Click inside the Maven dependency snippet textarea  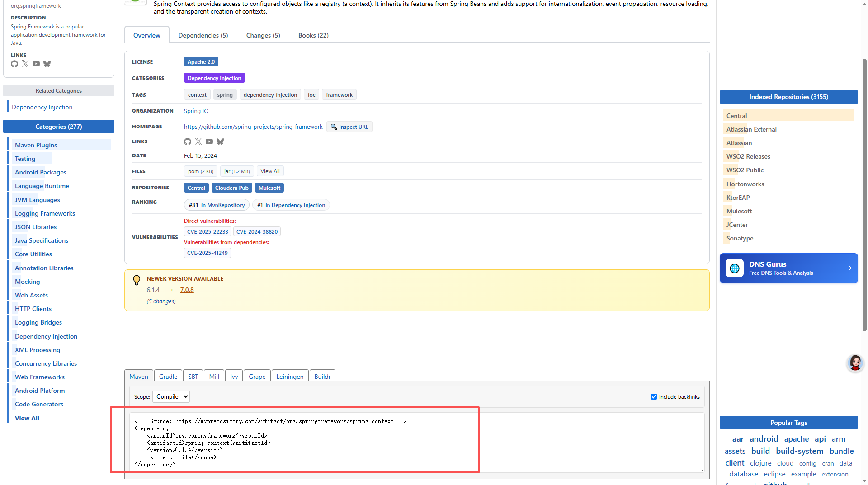tap(417, 443)
